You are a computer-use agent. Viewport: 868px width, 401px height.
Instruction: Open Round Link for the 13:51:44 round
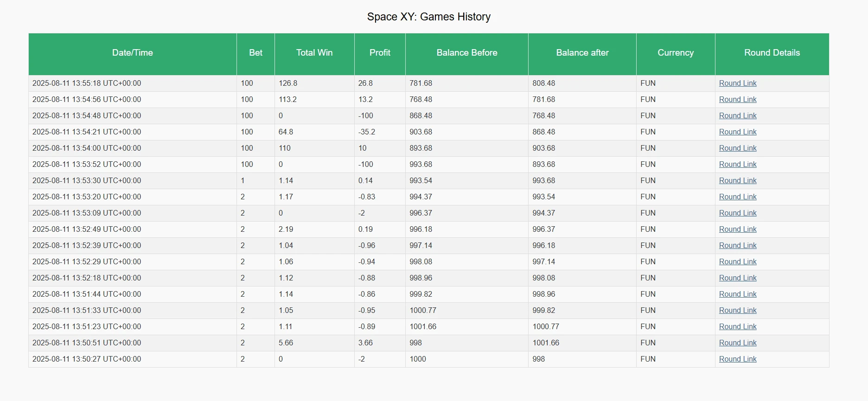point(738,294)
